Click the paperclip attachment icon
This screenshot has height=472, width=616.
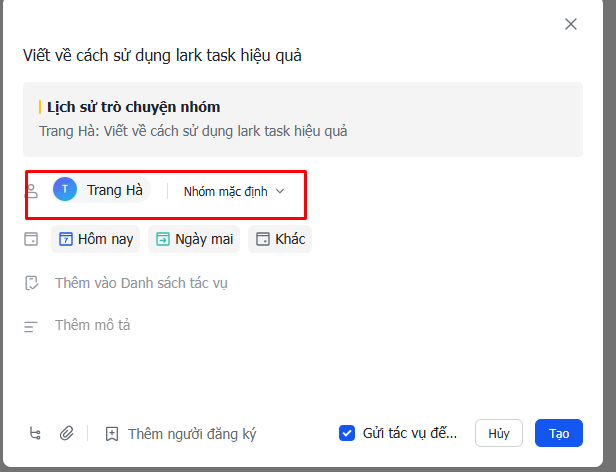coord(66,433)
